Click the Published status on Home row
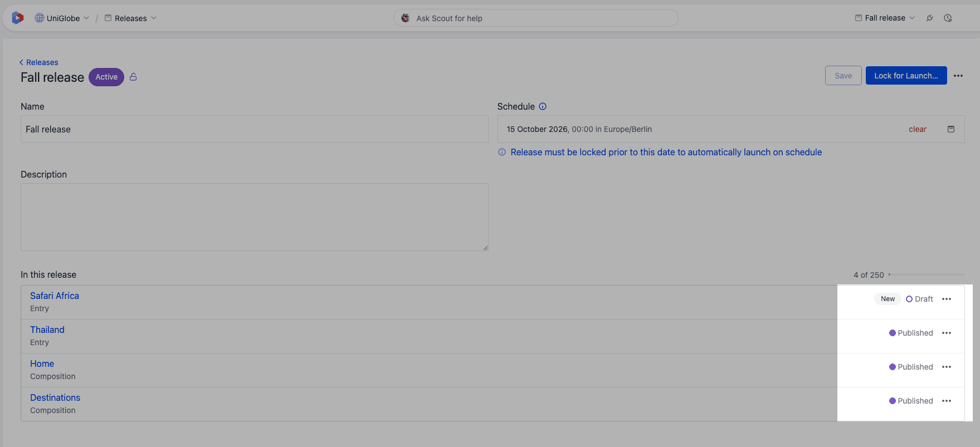The height and width of the screenshot is (447, 980). click(x=911, y=367)
